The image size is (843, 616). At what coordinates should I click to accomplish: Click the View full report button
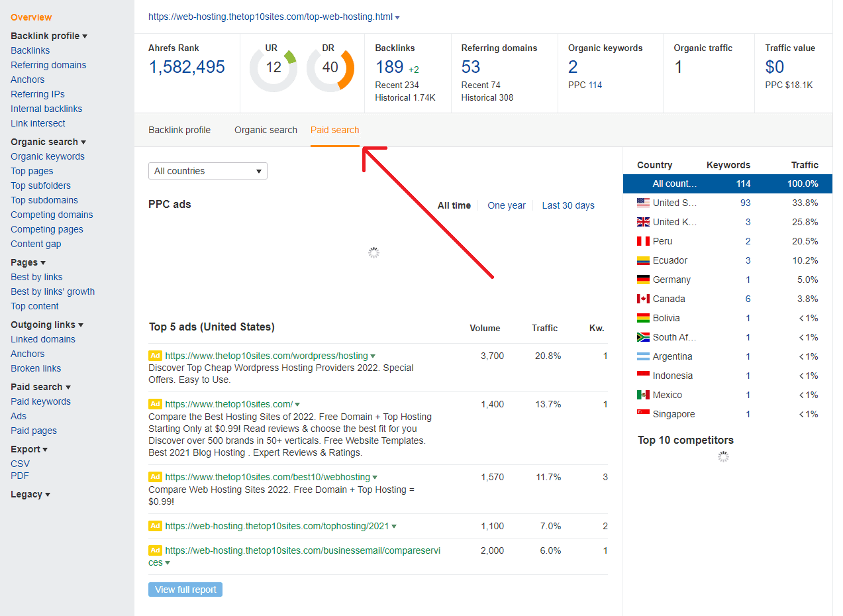tap(185, 589)
